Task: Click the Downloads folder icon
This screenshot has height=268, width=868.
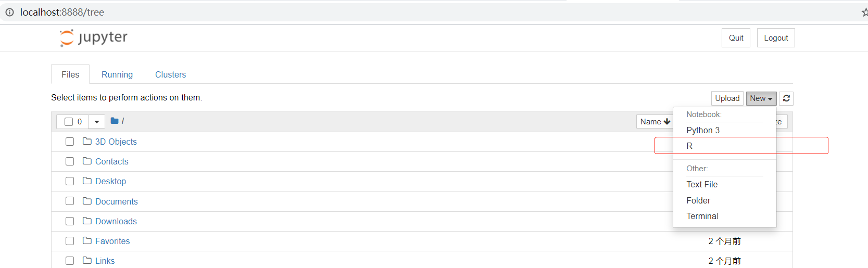Action: point(87,221)
